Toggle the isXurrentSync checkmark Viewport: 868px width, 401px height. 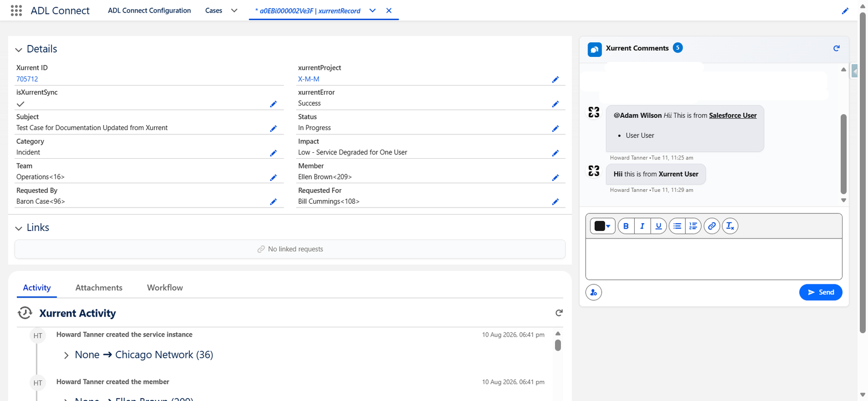pos(21,104)
